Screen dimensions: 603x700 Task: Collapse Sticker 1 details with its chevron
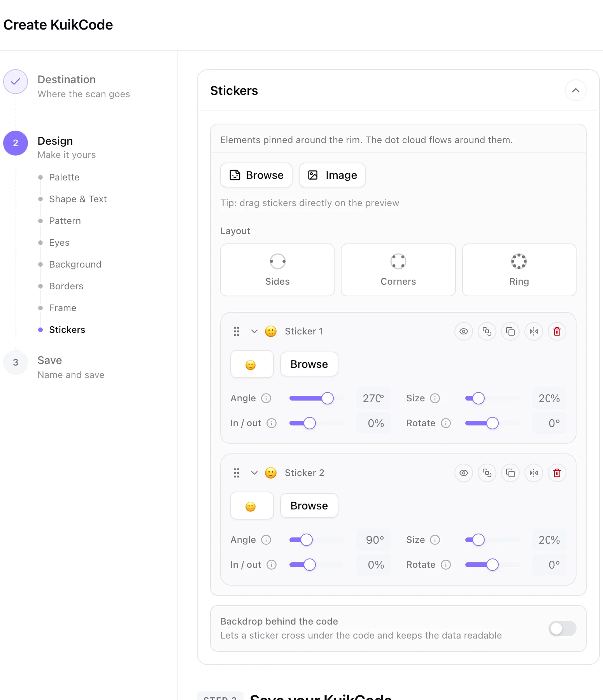point(254,331)
